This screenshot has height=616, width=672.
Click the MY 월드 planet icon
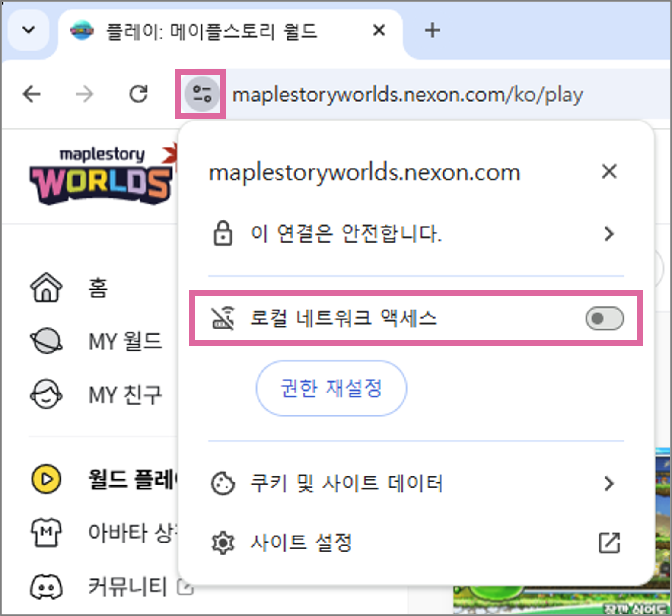pos(46,341)
